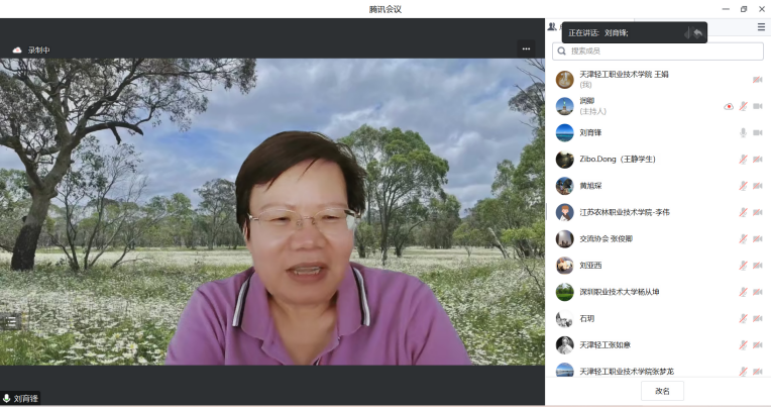This screenshot has height=407, width=772.
Task: Click the members icon at panel top-left
Action: pos(552,27)
